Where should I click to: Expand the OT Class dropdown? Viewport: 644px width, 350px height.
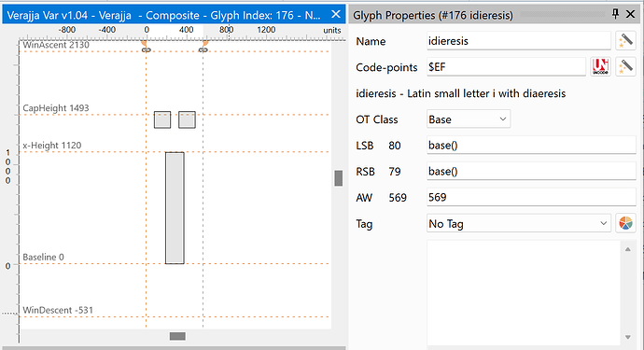click(469, 119)
